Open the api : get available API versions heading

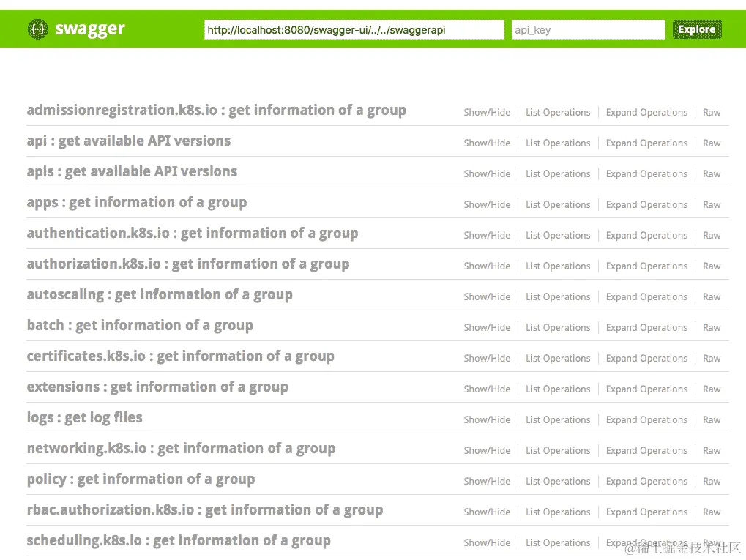129,141
